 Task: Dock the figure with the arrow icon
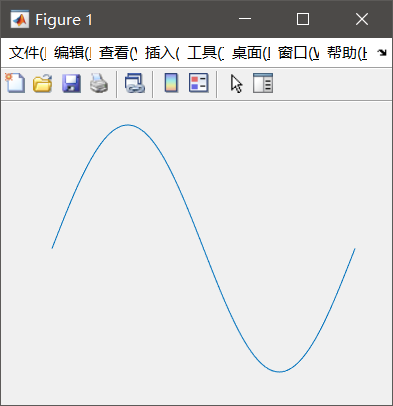[382, 53]
